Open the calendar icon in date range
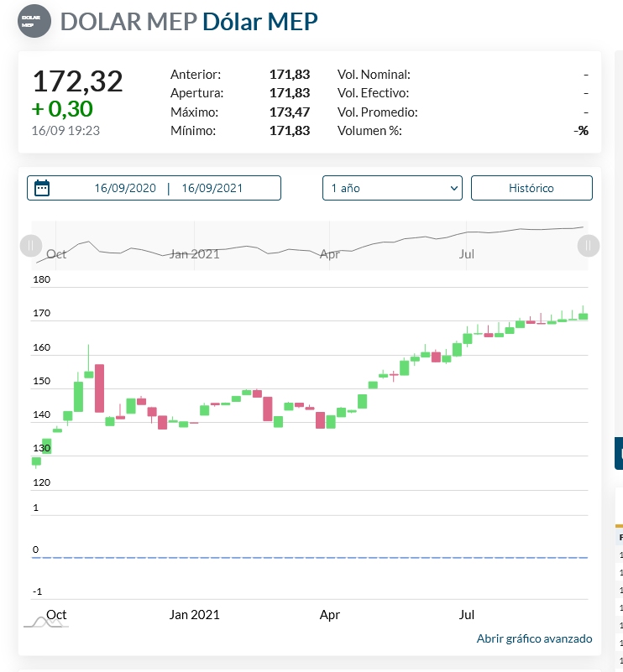This screenshot has width=623, height=672. 42,188
